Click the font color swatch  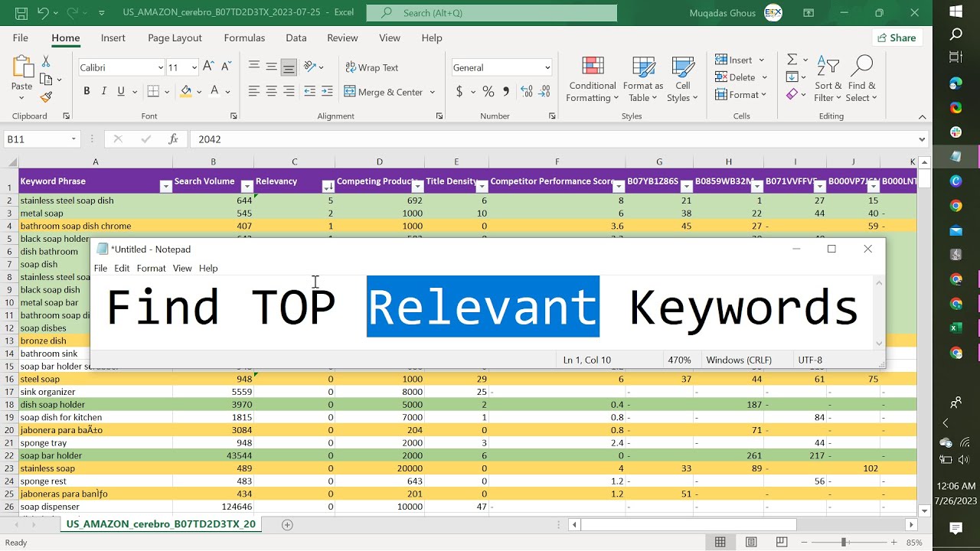pyautogui.click(x=215, y=91)
